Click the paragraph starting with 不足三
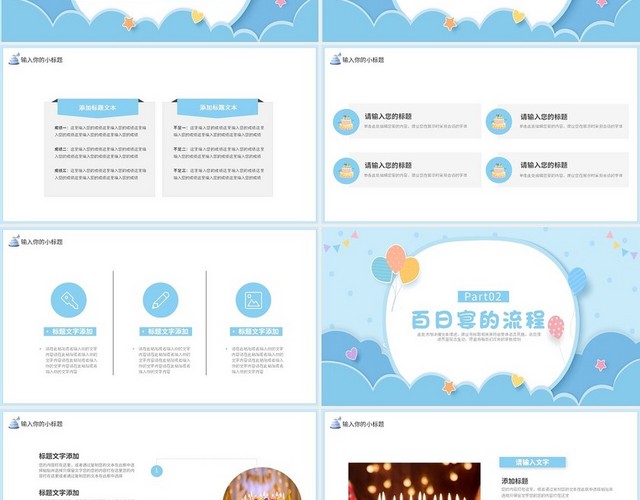Image resolution: width=640 pixels, height=500 pixels. (x=219, y=174)
